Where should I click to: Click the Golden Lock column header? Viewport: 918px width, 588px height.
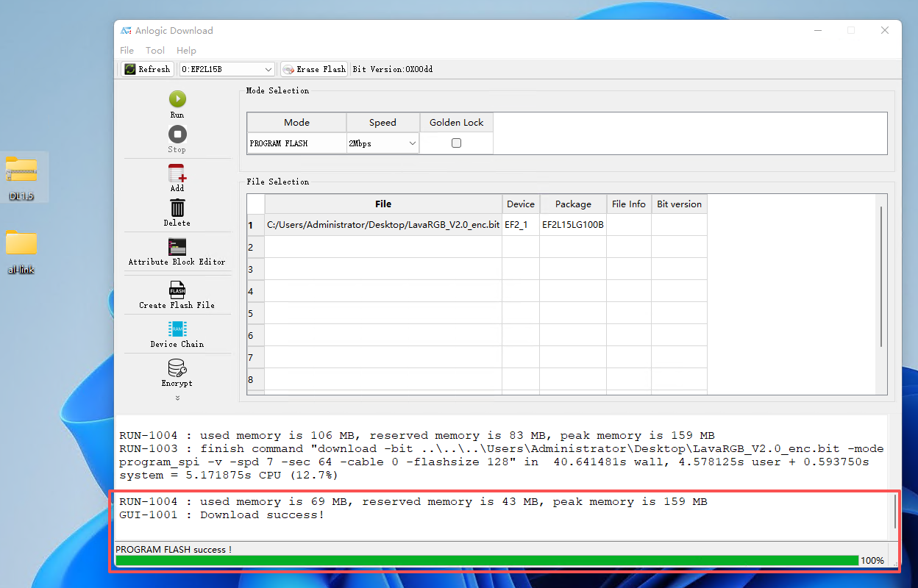456,123
